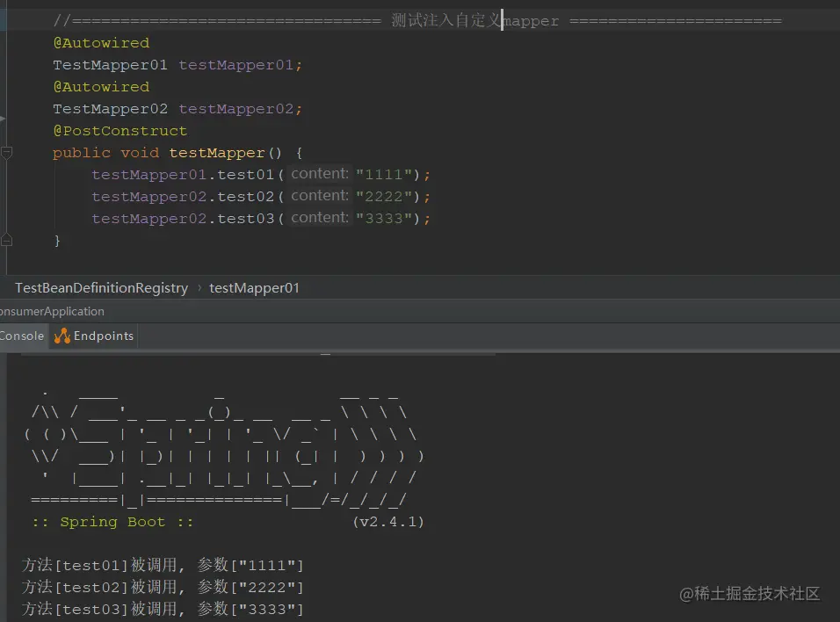
Task: Select TestBeanDefinitionRegistry in the breadcrumb bar
Action: click(x=101, y=287)
